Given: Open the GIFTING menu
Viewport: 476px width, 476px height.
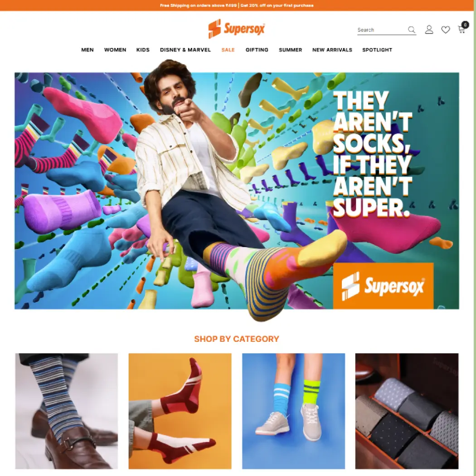Looking at the screenshot, I should (257, 50).
